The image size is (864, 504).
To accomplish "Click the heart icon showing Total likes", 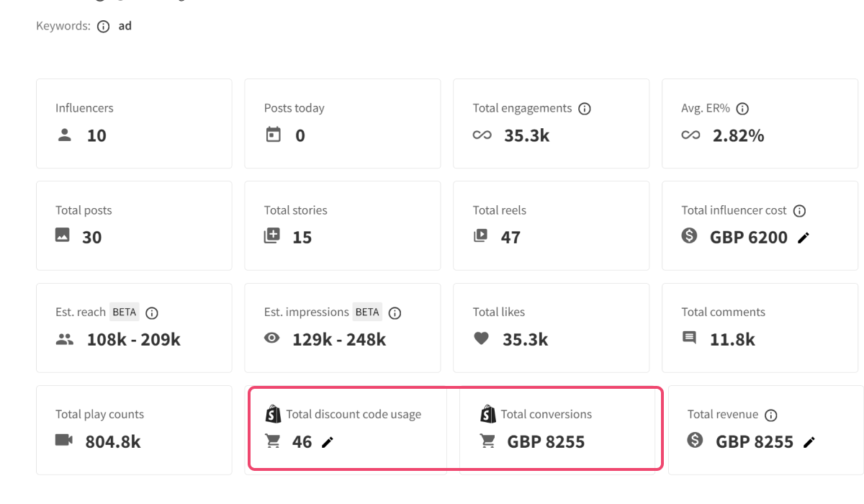I will [480, 339].
